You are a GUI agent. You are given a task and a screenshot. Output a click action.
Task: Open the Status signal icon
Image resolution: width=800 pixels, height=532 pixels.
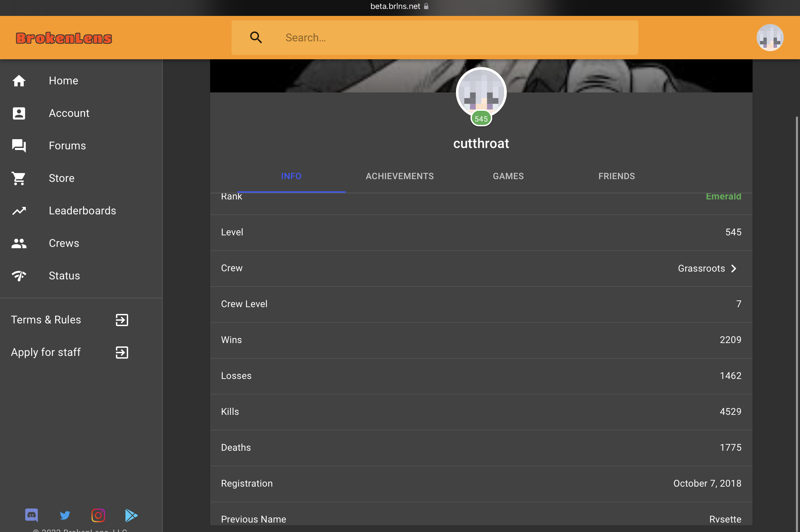[x=19, y=276]
